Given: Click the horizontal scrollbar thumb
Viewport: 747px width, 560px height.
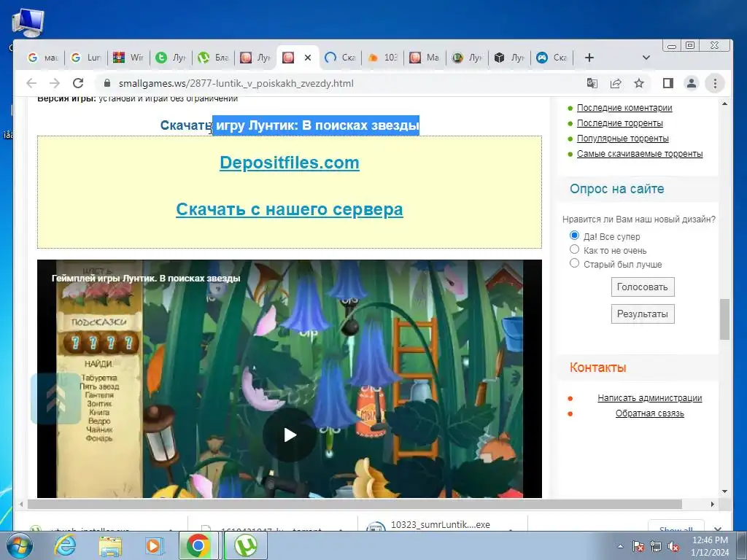Looking at the screenshot, I should point(355,504).
